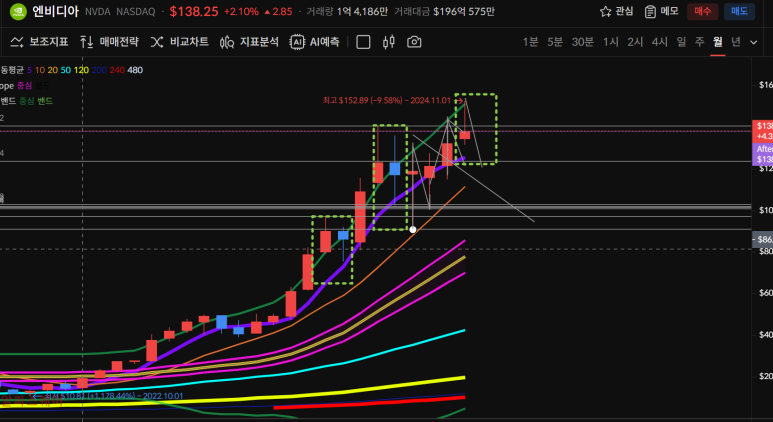Screen dimensions: 773x422
Task: Toggle the 480-period moving average
Action: click(x=135, y=70)
